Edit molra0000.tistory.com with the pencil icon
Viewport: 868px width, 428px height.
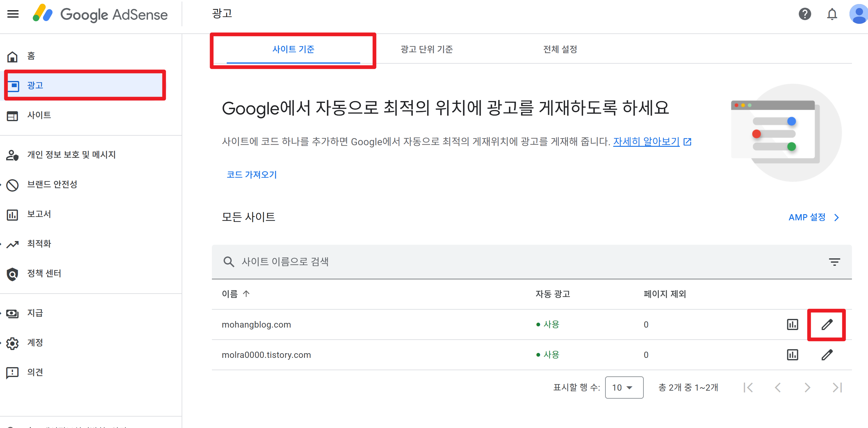click(x=827, y=354)
